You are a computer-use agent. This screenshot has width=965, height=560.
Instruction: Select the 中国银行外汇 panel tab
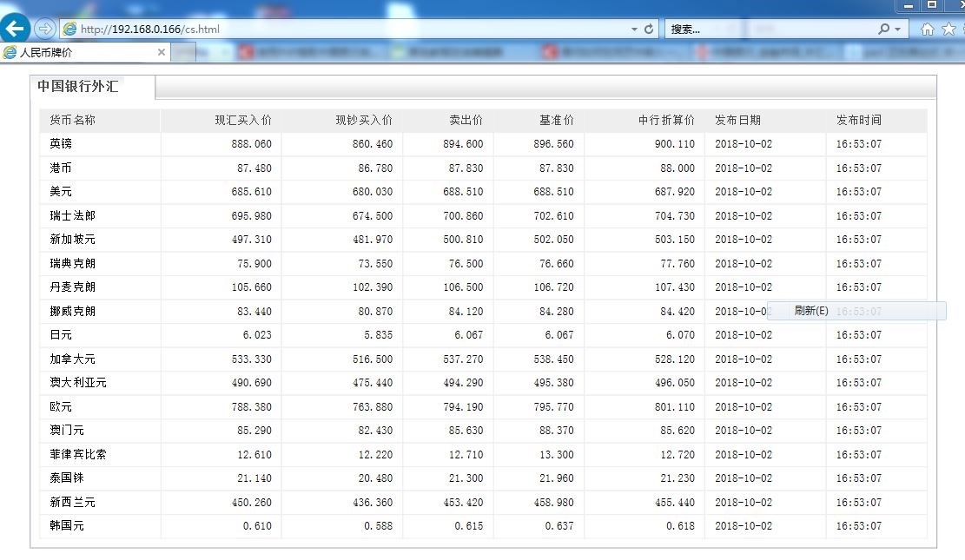coord(92,86)
